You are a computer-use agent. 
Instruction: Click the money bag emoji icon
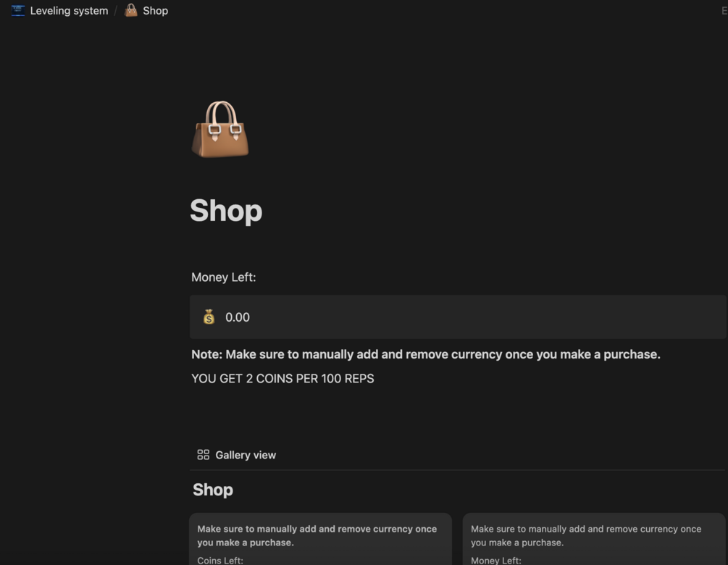point(209,317)
